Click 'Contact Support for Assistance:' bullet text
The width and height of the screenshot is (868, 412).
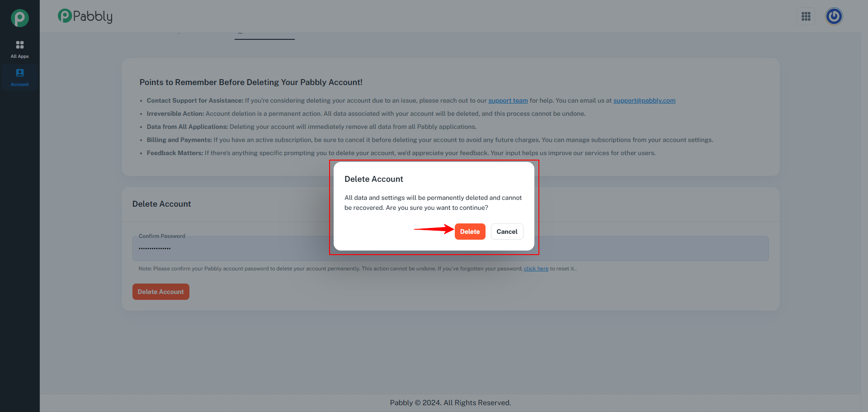195,100
